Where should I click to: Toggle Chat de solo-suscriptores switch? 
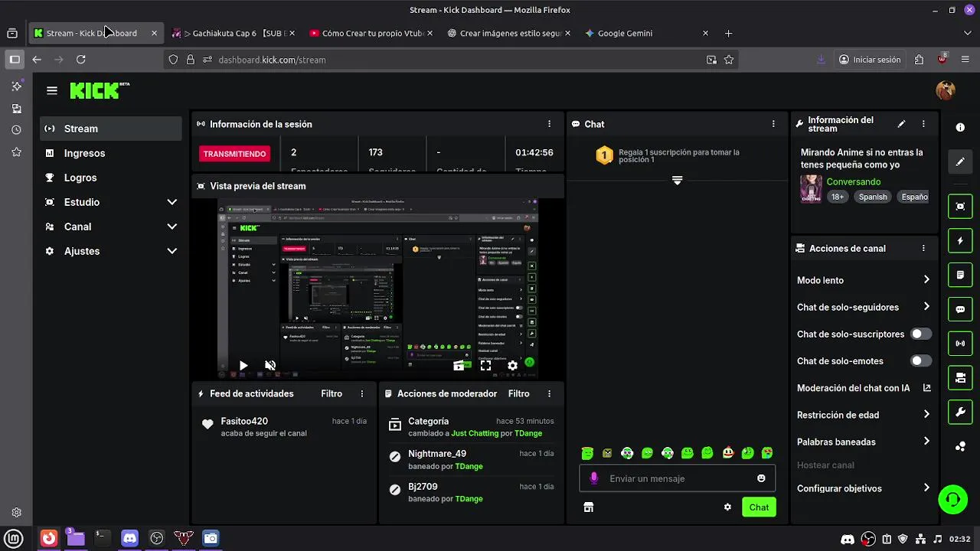(921, 334)
